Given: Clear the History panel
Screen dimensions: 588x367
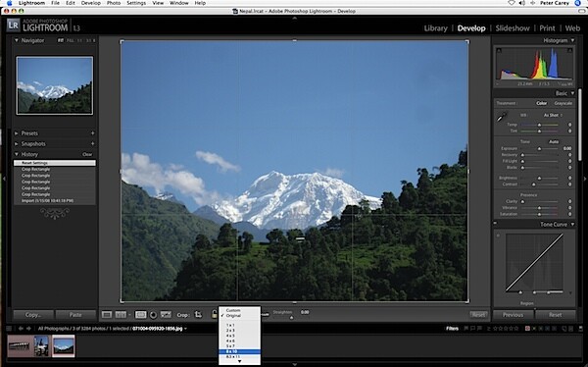Looking at the screenshot, I should coord(87,154).
